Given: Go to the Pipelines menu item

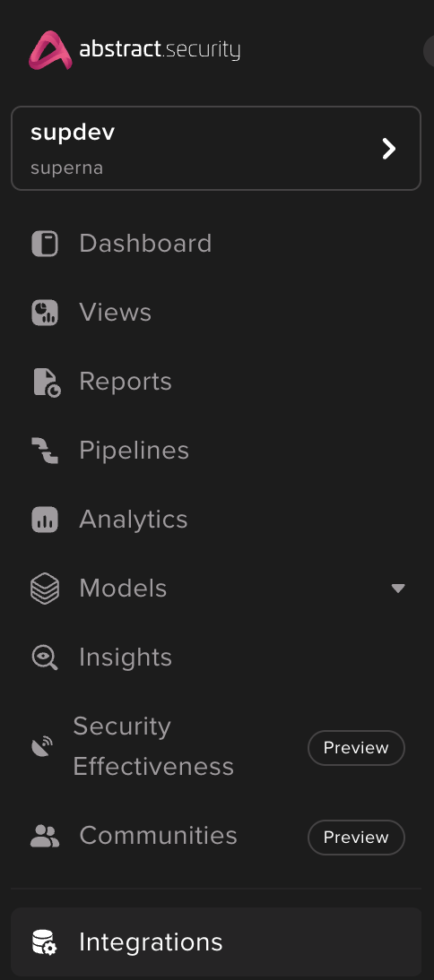Looking at the screenshot, I should tap(216, 451).
